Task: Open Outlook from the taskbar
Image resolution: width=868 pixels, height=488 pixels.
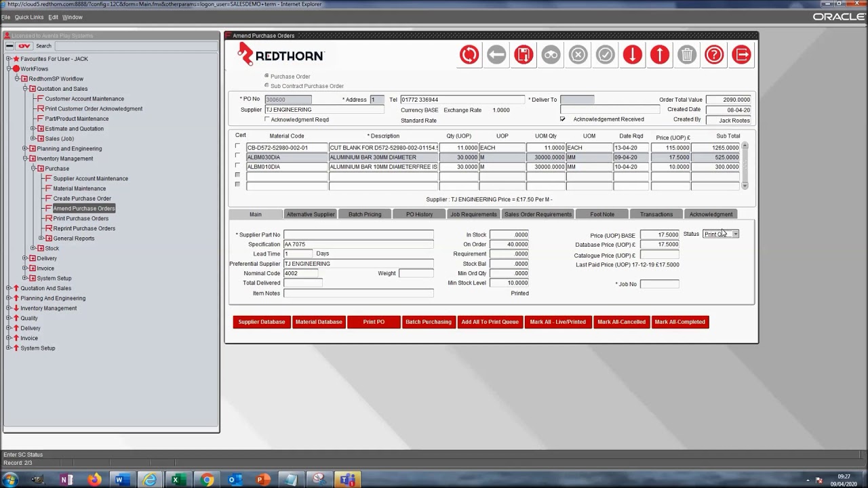Action: click(x=234, y=480)
